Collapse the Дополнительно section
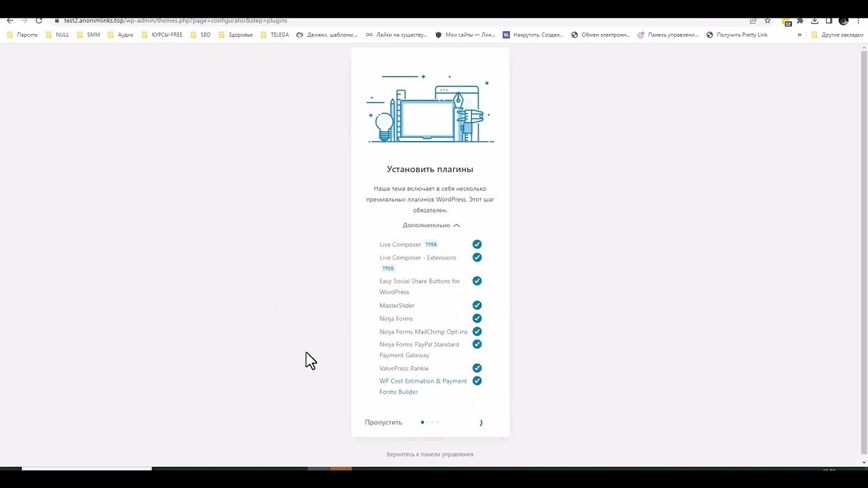This screenshot has height=488, width=868. point(431,225)
